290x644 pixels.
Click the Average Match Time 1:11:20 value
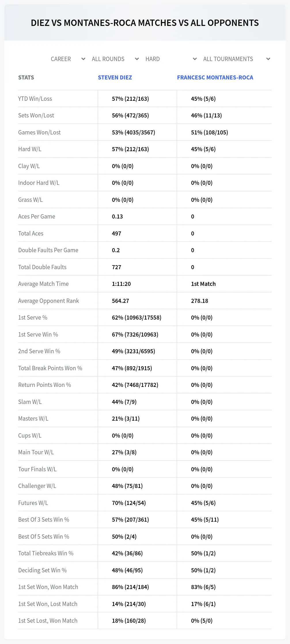(x=121, y=284)
